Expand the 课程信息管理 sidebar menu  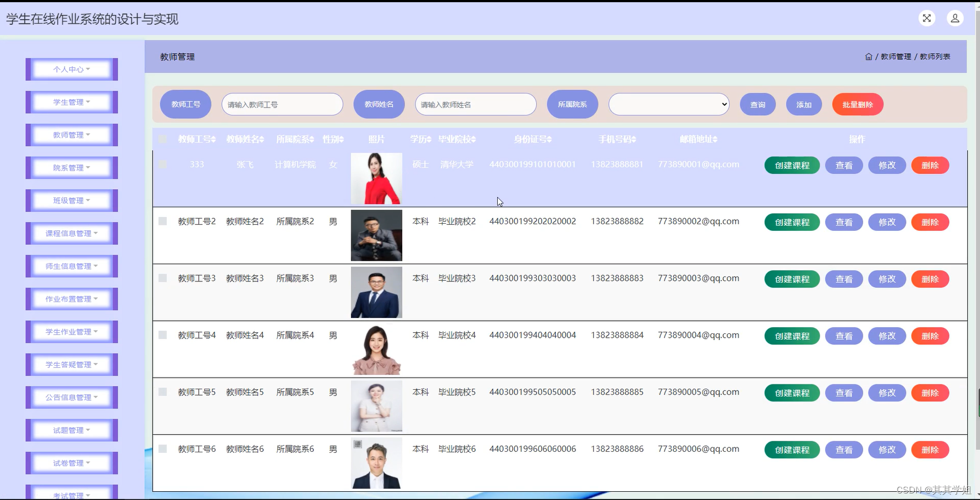pos(71,232)
